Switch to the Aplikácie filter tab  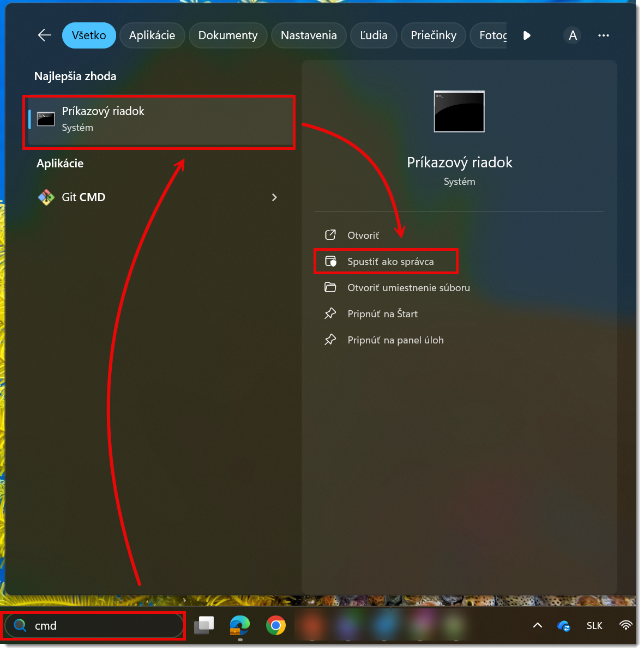[x=152, y=35]
